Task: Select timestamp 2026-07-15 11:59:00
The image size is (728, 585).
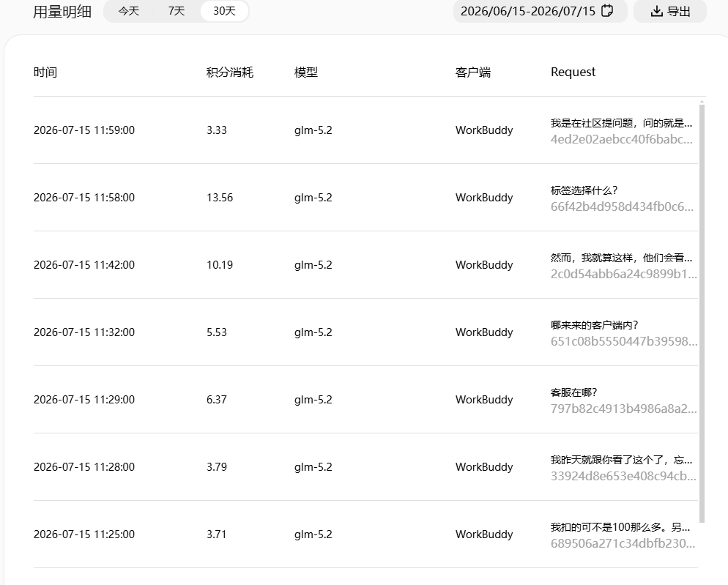Action: (x=84, y=130)
